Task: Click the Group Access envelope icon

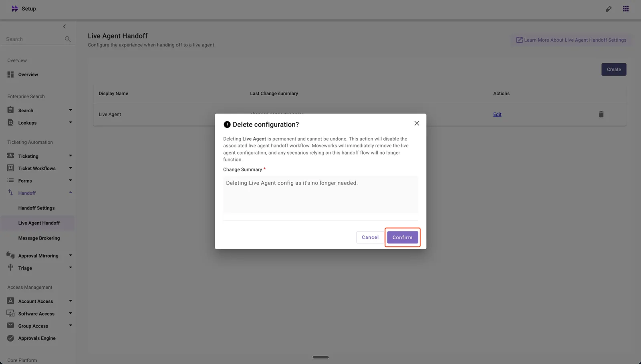Action: [10, 326]
